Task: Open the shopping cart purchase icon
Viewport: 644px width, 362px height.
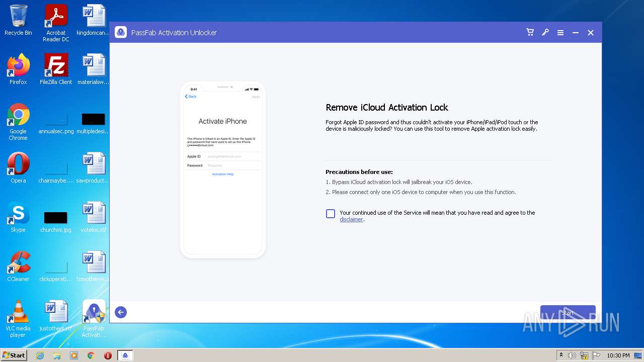Action: (530, 32)
